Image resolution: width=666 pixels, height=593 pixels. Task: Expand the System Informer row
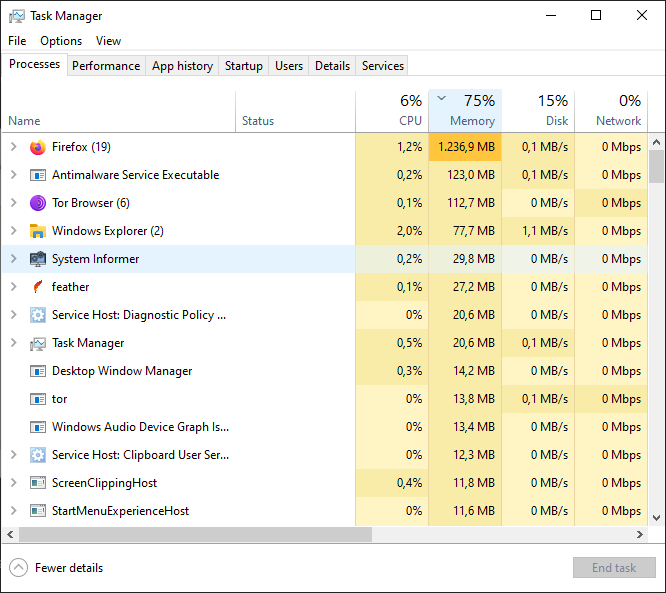click(14, 259)
